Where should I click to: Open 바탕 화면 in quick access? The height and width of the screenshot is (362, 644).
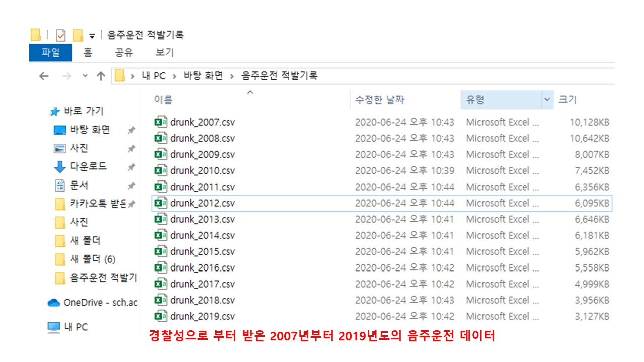pos(90,130)
